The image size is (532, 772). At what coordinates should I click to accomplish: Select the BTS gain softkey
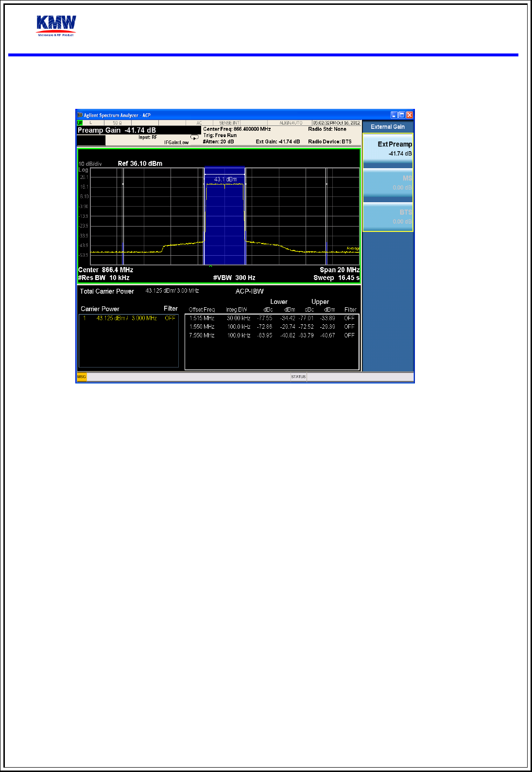pyautogui.click(x=388, y=217)
